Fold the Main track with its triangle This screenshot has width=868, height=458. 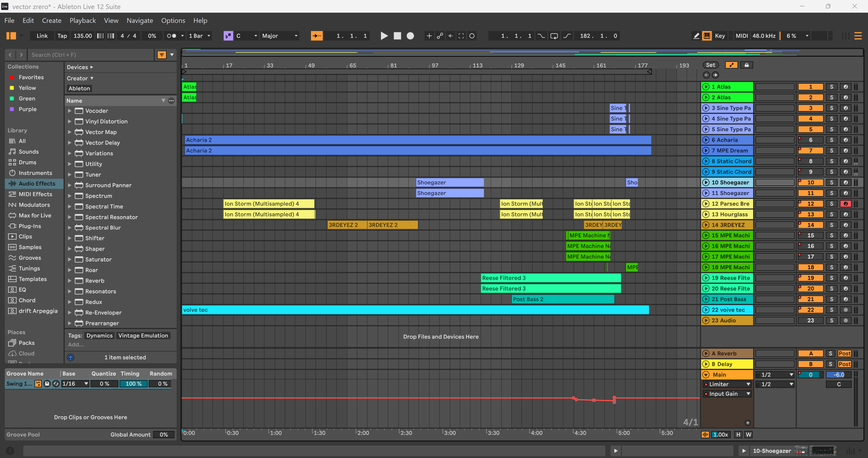pyautogui.click(x=706, y=374)
